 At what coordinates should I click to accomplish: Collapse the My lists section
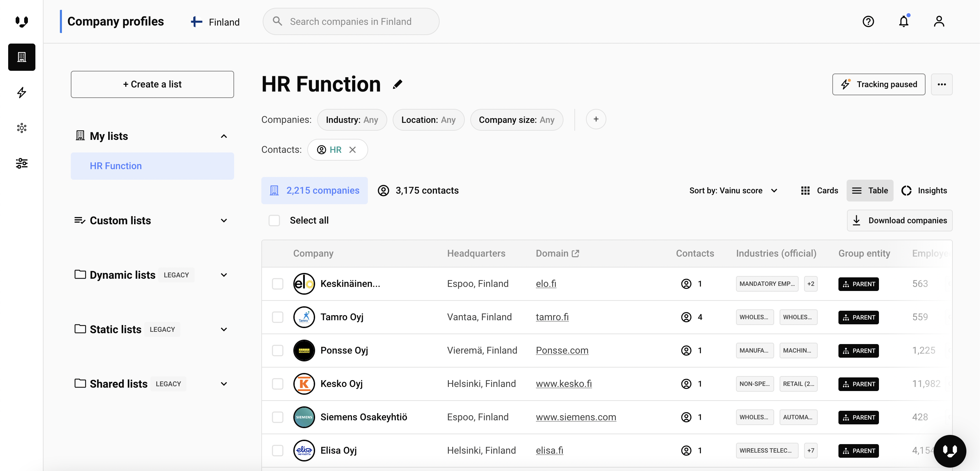[x=224, y=136]
